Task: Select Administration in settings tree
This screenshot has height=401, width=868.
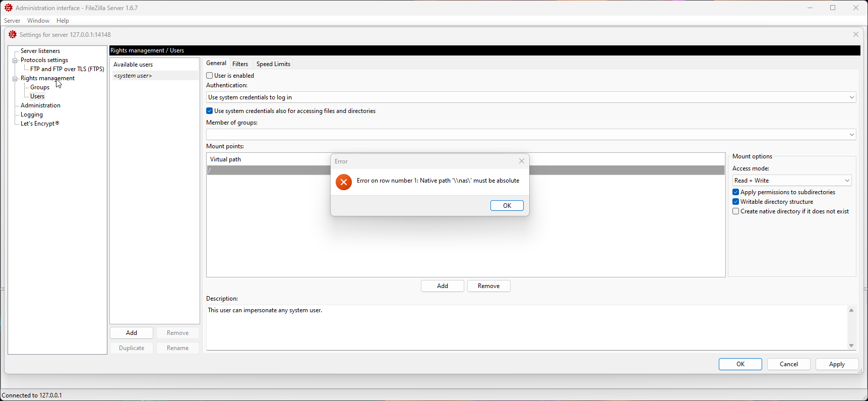Action: pos(40,105)
